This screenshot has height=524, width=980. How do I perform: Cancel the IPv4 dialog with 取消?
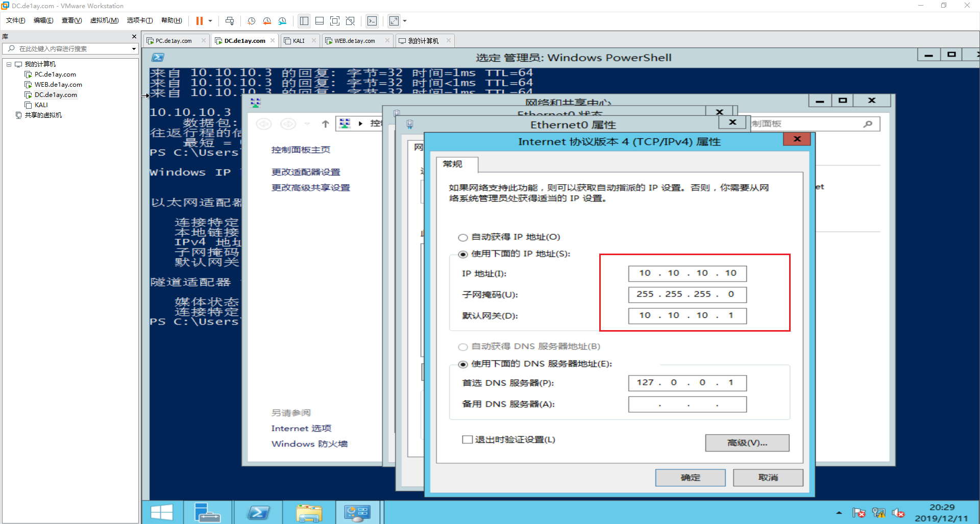[768, 478]
